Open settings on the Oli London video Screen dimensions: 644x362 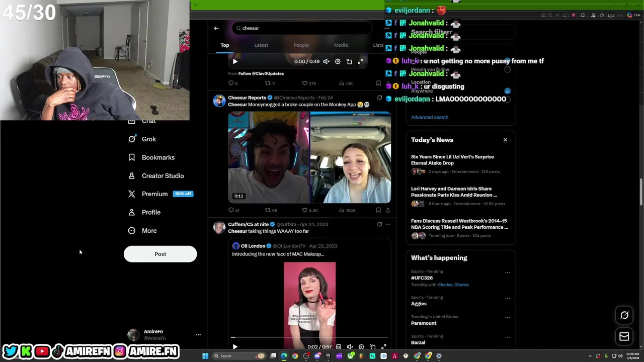[361, 346]
